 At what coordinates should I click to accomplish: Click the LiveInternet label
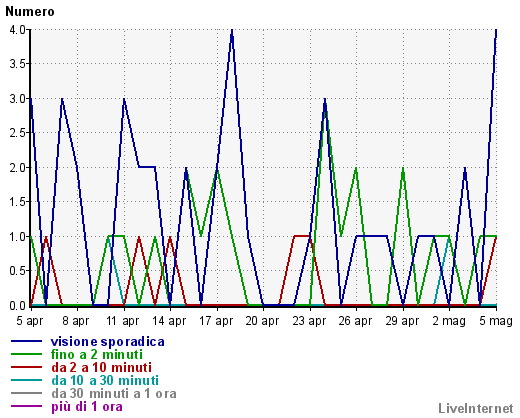click(x=476, y=408)
